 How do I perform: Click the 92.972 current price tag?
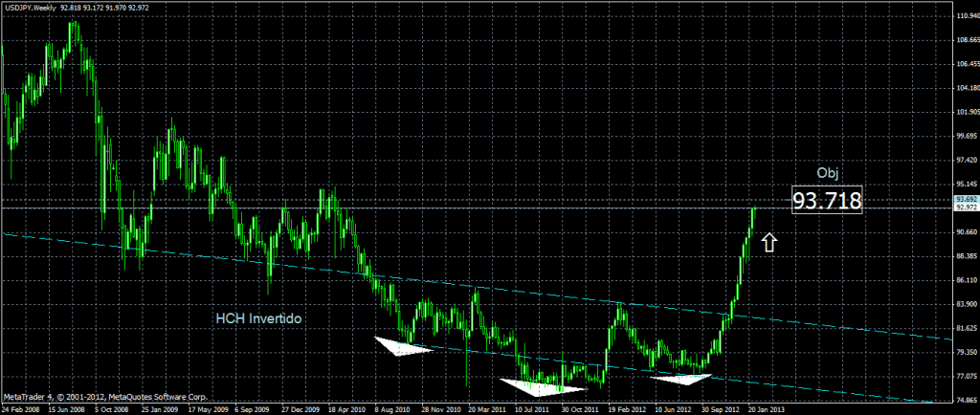(966, 208)
